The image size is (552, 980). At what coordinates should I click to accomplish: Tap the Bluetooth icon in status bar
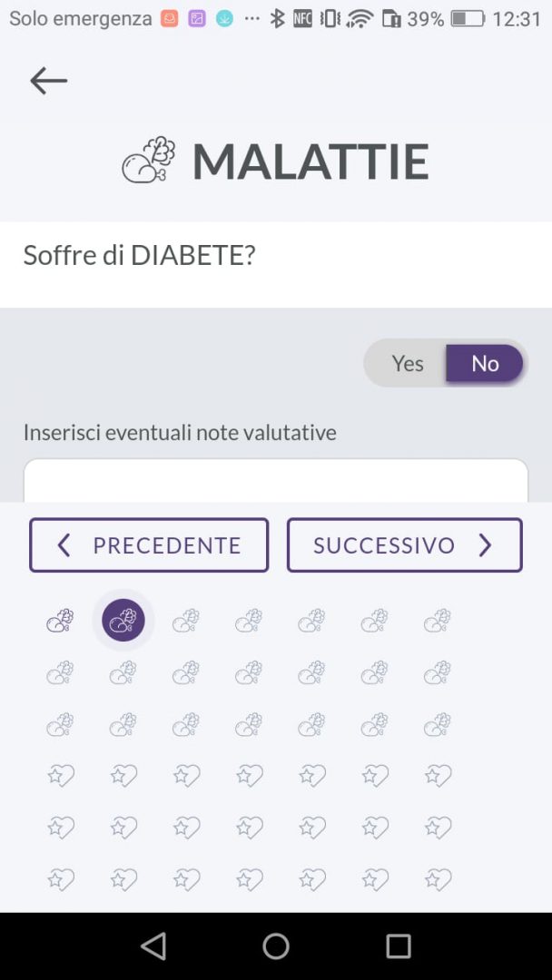278,18
